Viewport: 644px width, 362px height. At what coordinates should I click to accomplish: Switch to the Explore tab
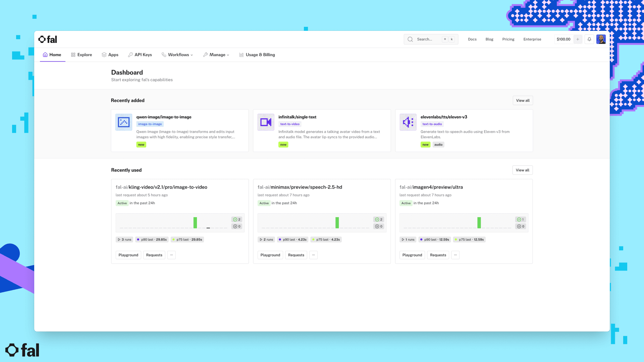tap(82, 55)
